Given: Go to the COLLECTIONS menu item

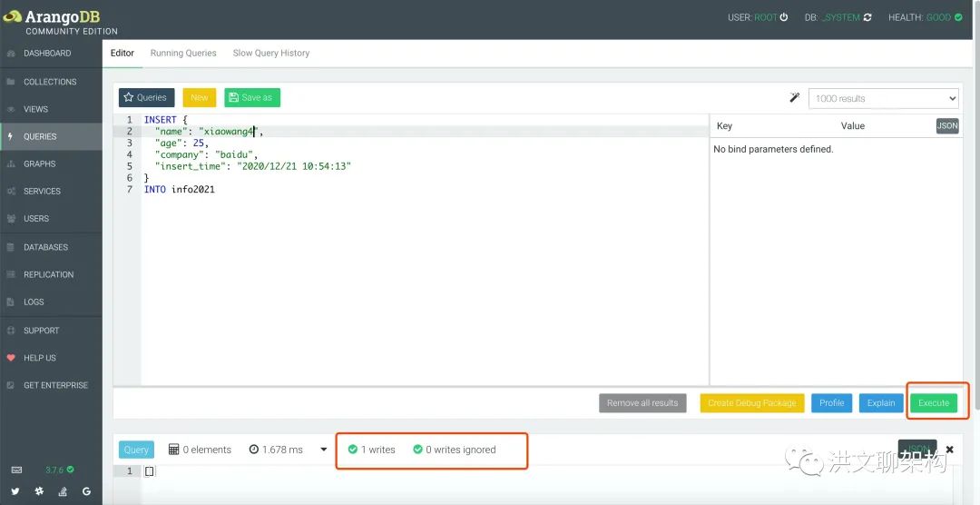Looking at the screenshot, I should pyautogui.click(x=51, y=82).
